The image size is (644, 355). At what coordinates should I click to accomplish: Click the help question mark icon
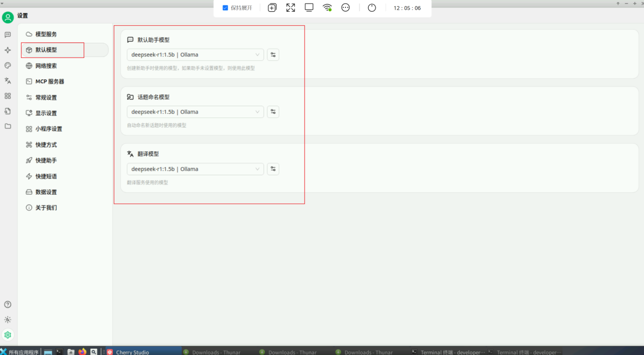click(8, 304)
